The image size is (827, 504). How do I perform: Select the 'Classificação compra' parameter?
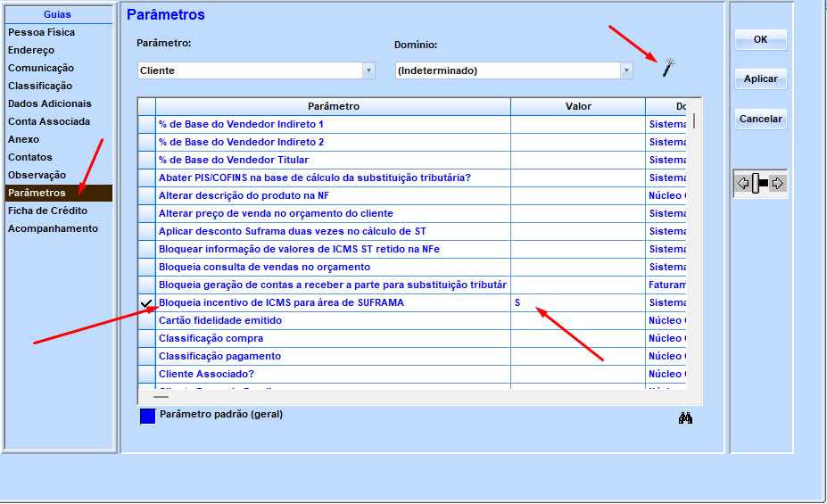click(x=334, y=339)
